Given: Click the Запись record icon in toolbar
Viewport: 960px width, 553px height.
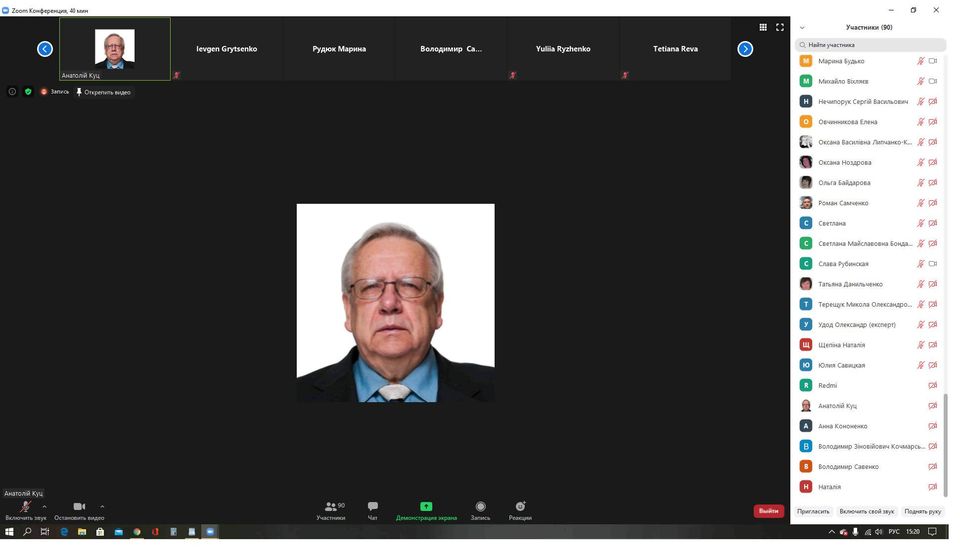Looking at the screenshot, I should tap(480, 507).
